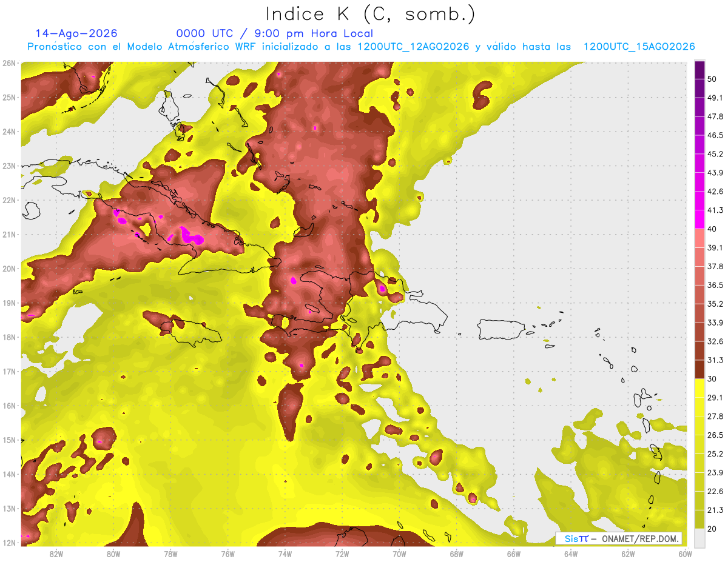
Task: Click the '80W' longitude label
Action: (113, 554)
